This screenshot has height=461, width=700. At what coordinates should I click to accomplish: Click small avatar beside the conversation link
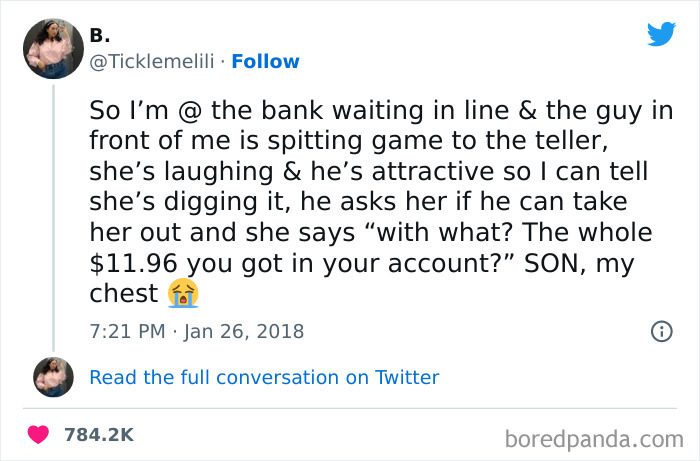click(x=53, y=377)
